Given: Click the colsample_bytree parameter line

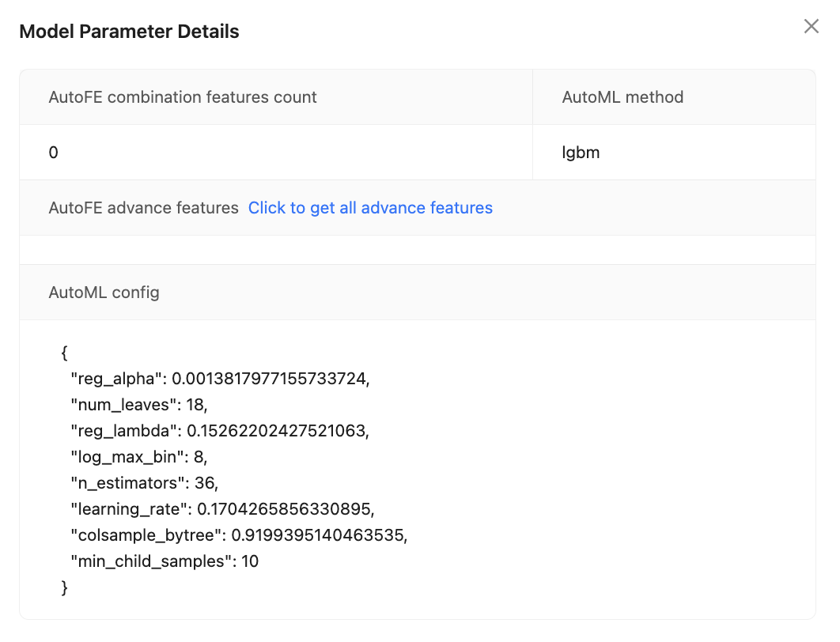Looking at the screenshot, I should coord(238,535).
